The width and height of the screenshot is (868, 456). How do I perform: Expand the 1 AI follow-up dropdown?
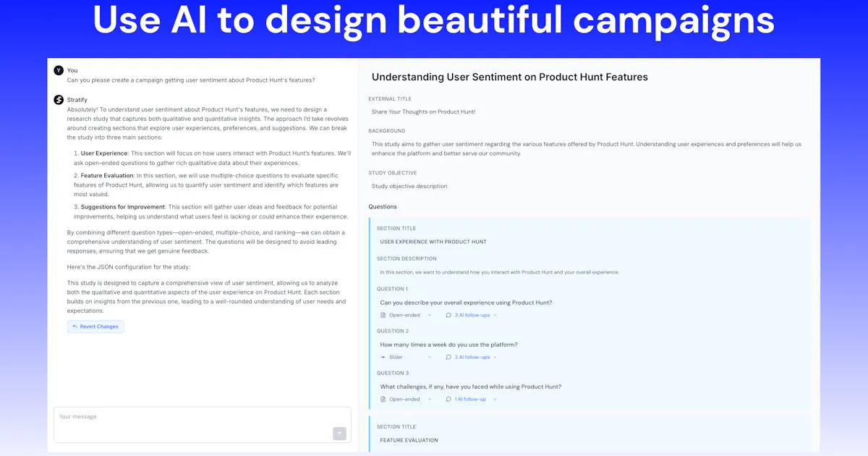pyautogui.click(x=472, y=399)
